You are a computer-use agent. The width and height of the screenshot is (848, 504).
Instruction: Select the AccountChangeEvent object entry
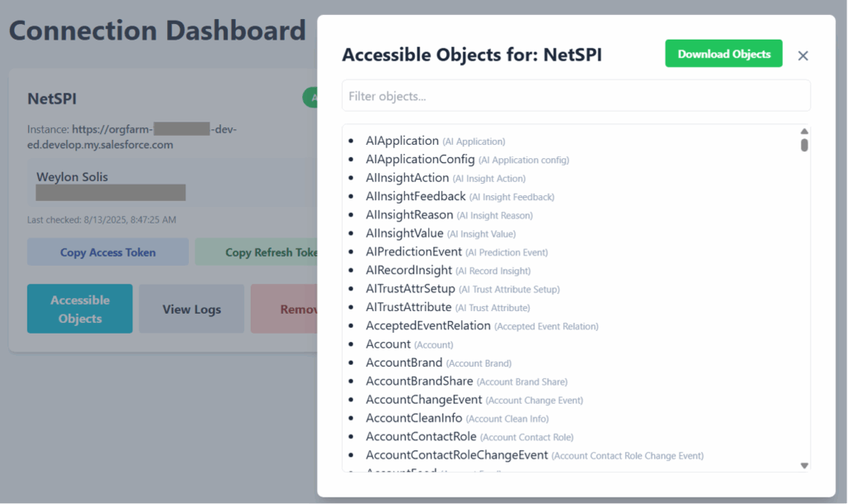click(475, 400)
